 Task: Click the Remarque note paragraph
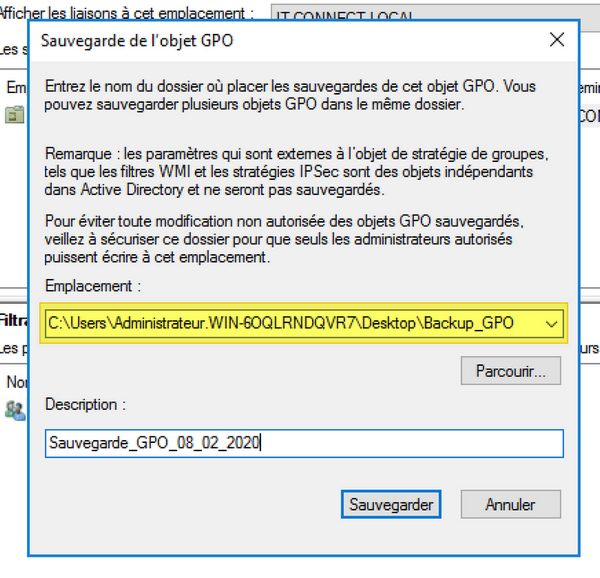[296, 173]
